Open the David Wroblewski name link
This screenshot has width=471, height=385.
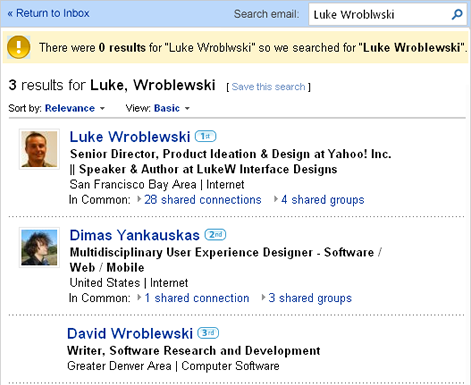point(130,333)
